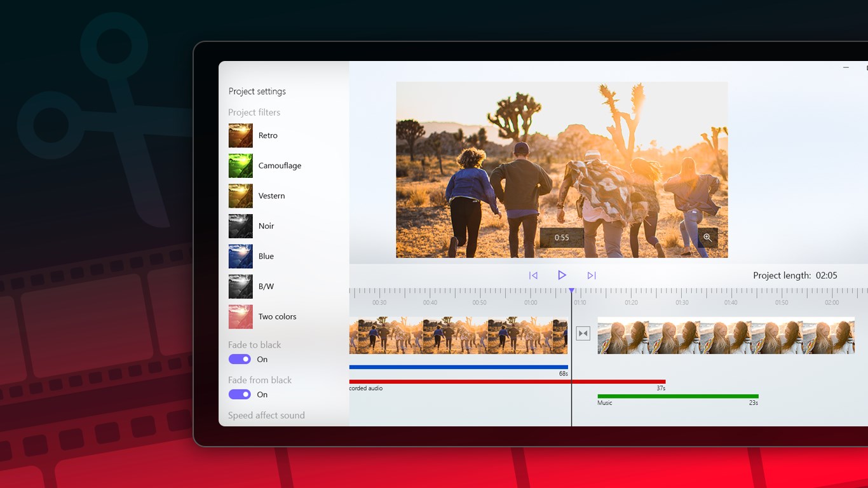Click the timeline playhead marker

point(571,291)
